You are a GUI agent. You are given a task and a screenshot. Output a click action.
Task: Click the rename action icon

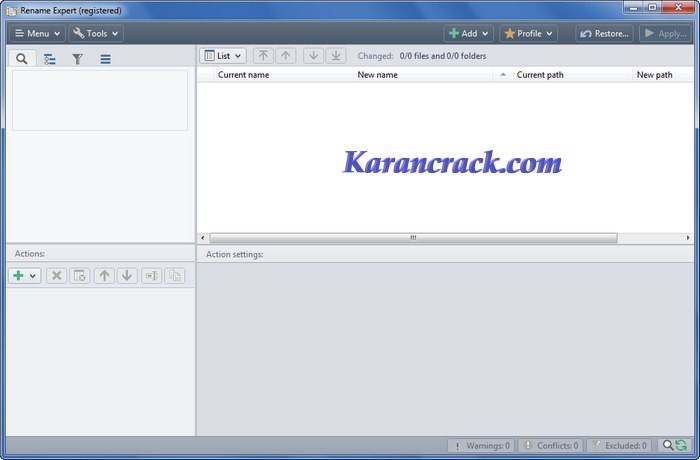[151, 276]
